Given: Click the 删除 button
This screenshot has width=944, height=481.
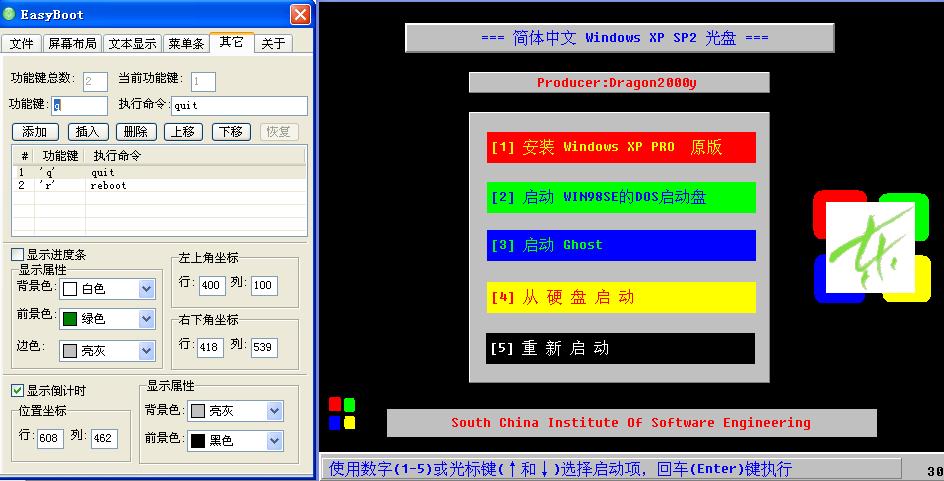Looking at the screenshot, I should [136, 132].
